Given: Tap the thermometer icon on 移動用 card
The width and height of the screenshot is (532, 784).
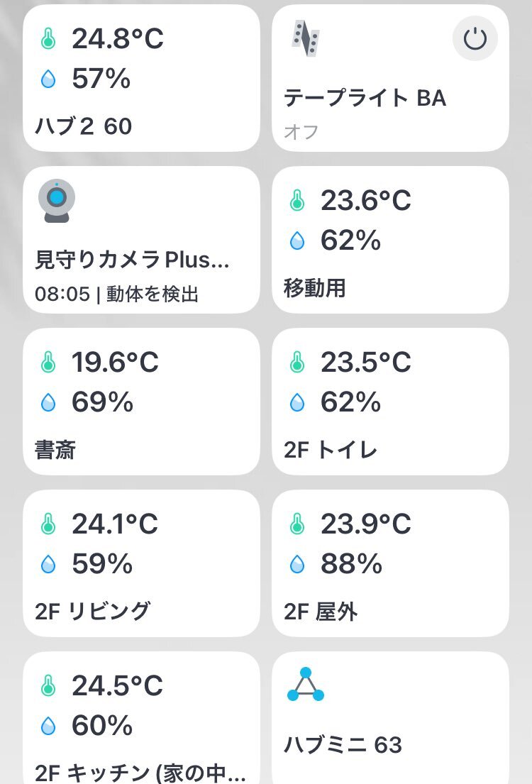Looking at the screenshot, I should pyautogui.click(x=297, y=201).
